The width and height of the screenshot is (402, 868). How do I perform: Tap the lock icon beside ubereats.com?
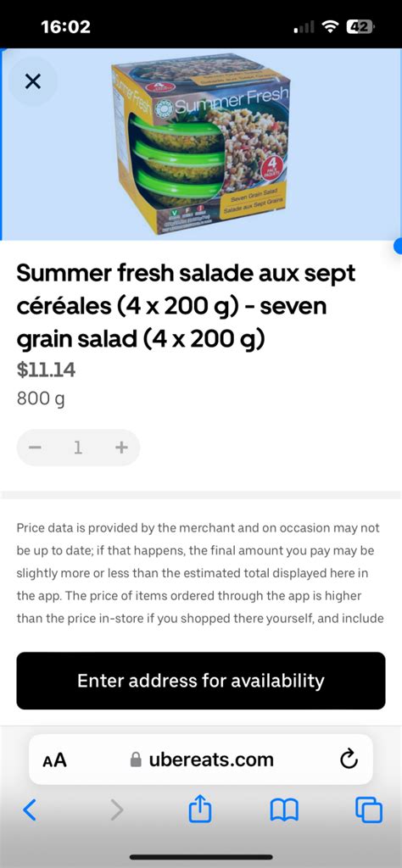(x=136, y=760)
